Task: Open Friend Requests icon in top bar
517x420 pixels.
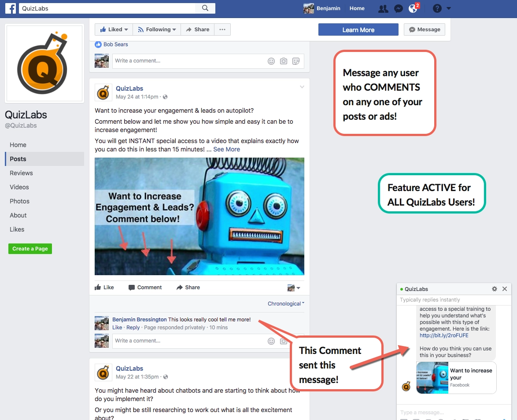Action: (383, 8)
